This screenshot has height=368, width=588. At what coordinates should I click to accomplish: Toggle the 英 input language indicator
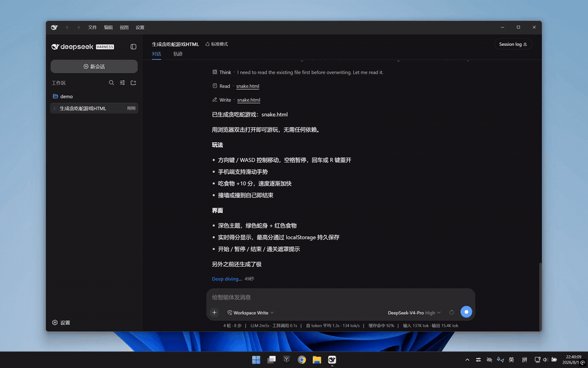tap(511, 360)
